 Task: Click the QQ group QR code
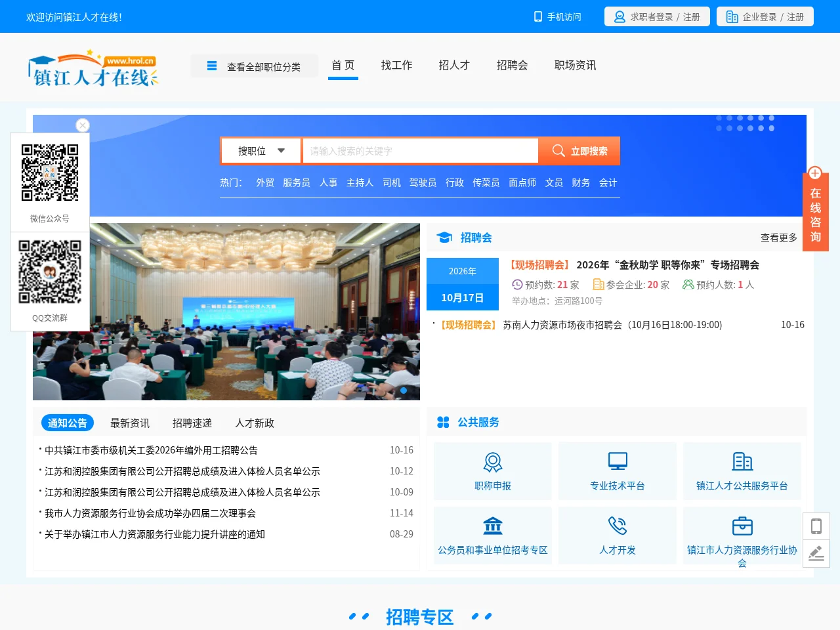point(50,272)
